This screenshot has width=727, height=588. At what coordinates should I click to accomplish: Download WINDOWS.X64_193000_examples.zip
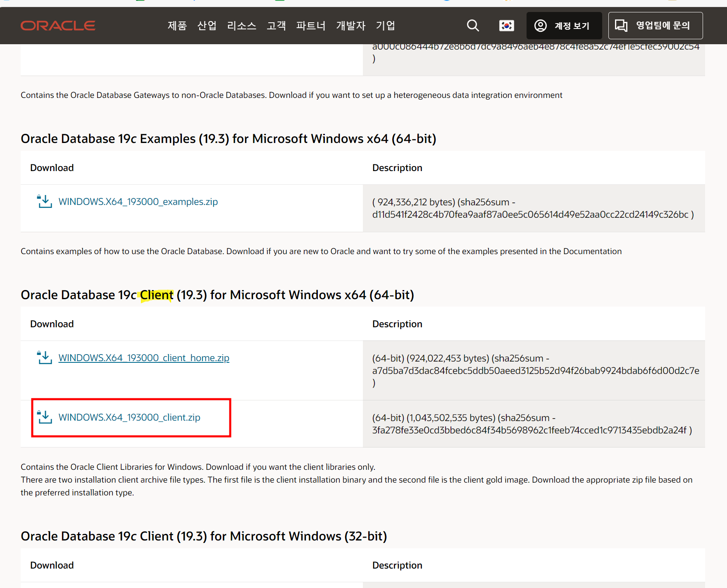click(138, 202)
